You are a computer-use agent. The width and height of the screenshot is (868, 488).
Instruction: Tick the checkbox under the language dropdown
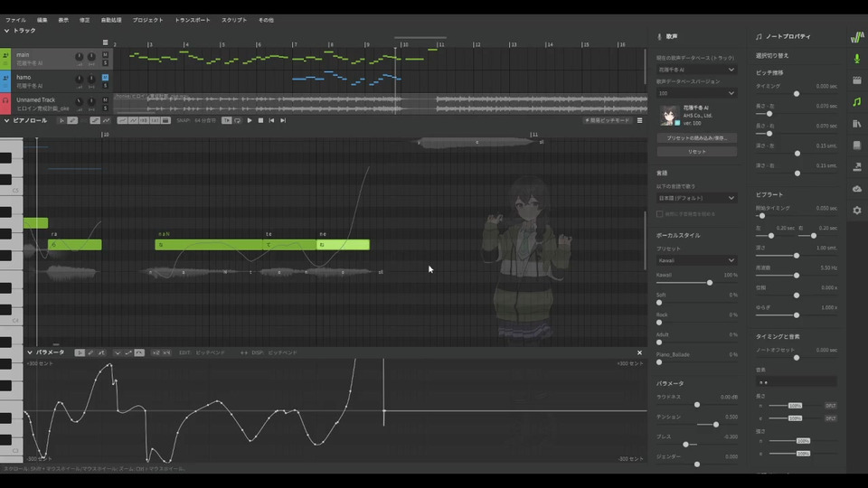[x=659, y=214]
